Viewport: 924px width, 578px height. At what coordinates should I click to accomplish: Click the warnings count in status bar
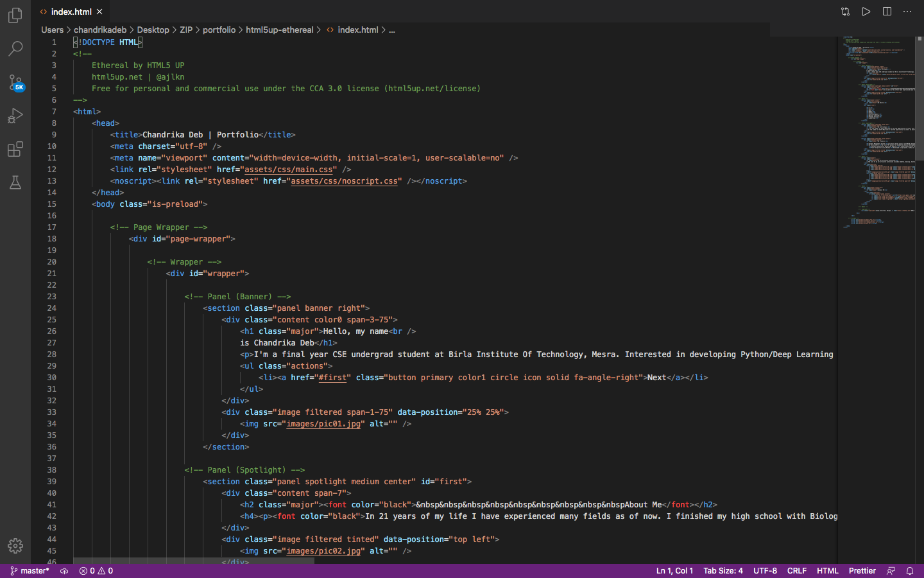coord(105,571)
